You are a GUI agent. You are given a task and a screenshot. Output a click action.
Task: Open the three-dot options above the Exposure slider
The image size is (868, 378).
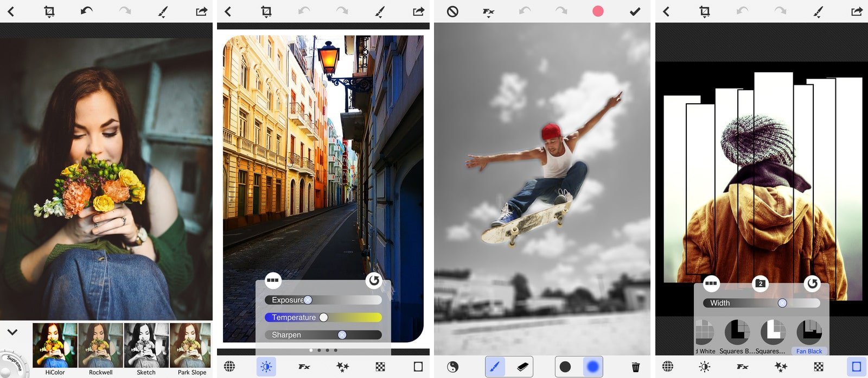click(273, 280)
